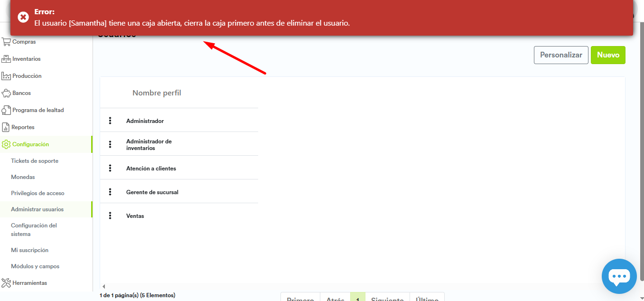Open the three-dot menu for Ventas
The width and height of the screenshot is (644, 301).
click(110, 216)
